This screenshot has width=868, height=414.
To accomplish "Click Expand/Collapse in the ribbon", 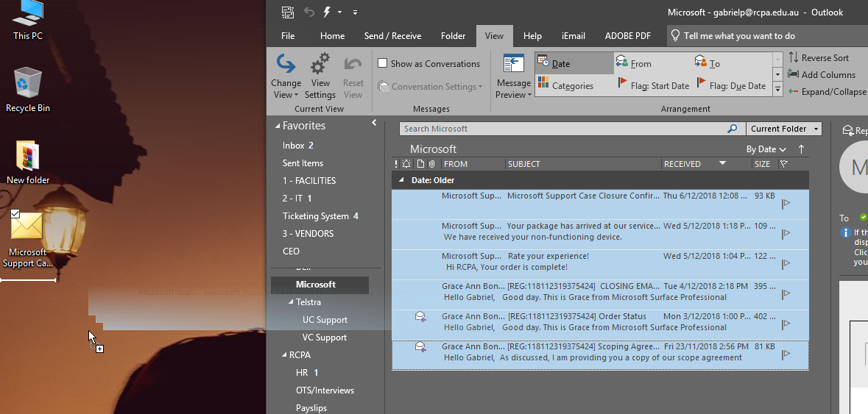I will pos(827,92).
